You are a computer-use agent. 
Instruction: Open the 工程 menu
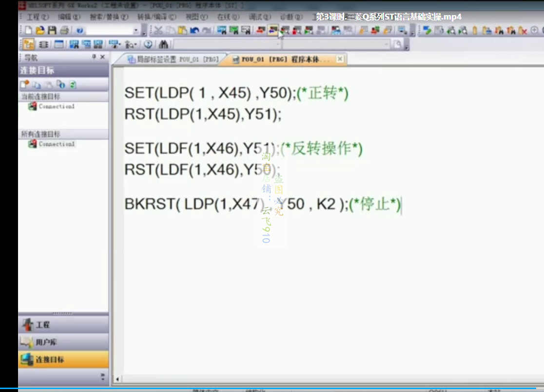38,17
